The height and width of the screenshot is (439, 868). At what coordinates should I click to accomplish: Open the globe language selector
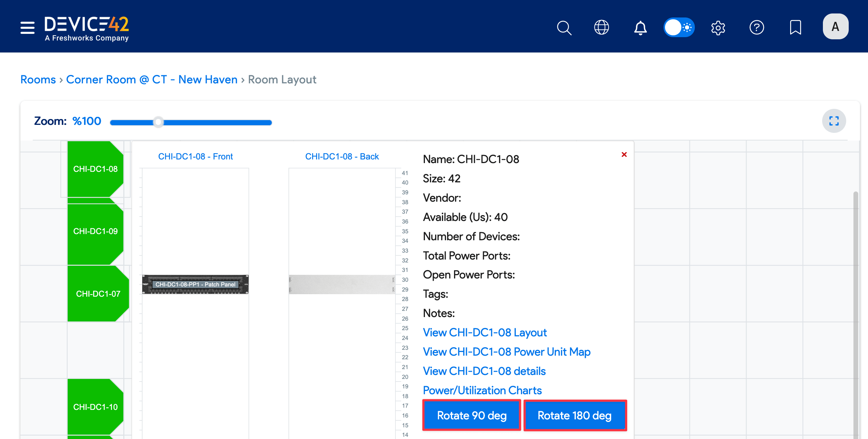coord(601,27)
